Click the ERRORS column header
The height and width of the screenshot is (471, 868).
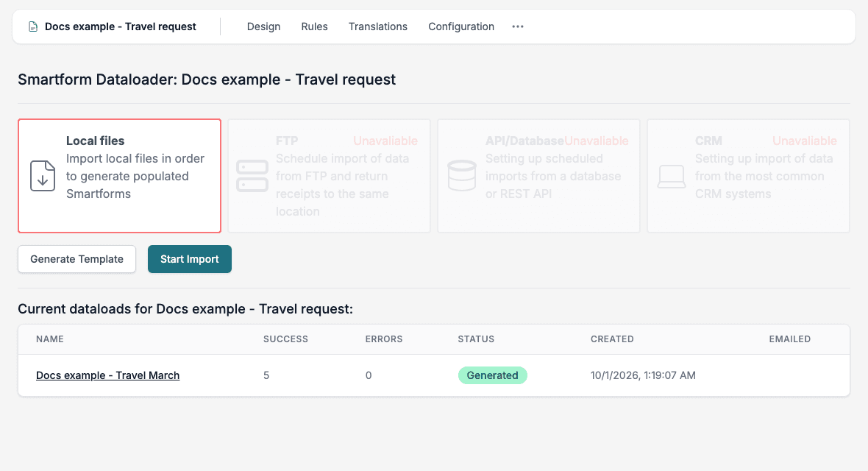tap(384, 339)
